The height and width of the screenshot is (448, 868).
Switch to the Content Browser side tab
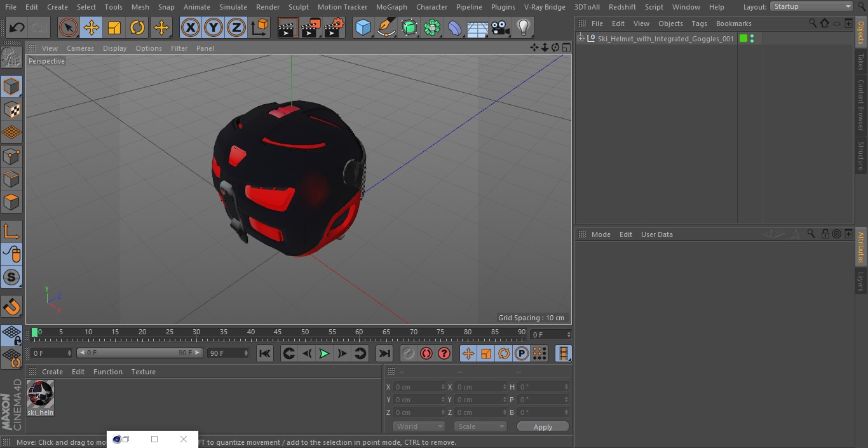coord(861,105)
